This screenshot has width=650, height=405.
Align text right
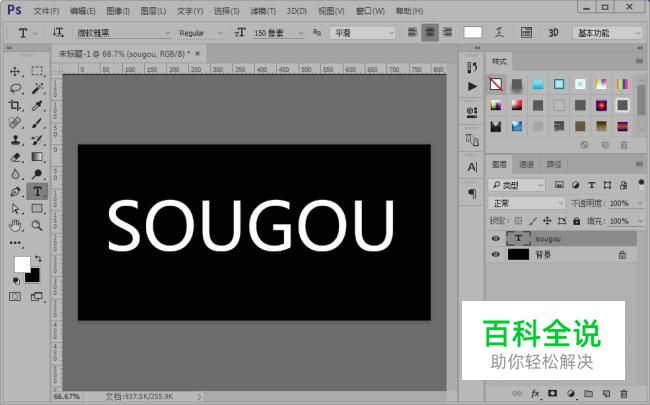pyautogui.click(x=447, y=32)
